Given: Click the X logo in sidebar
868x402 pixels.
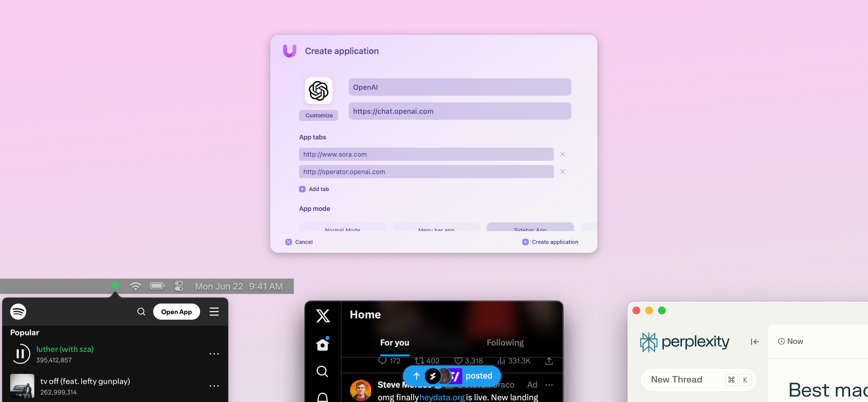Looking at the screenshot, I should [323, 316].
